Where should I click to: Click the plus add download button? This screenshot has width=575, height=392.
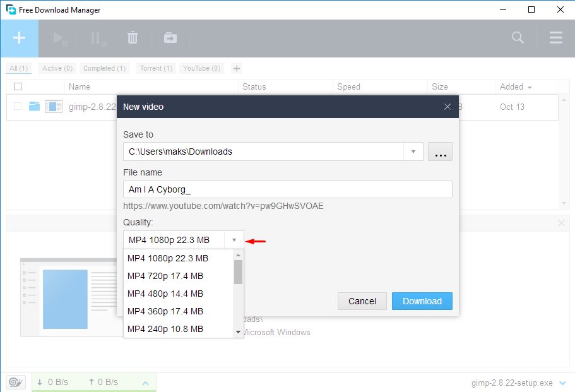click(x=19, y=38)
